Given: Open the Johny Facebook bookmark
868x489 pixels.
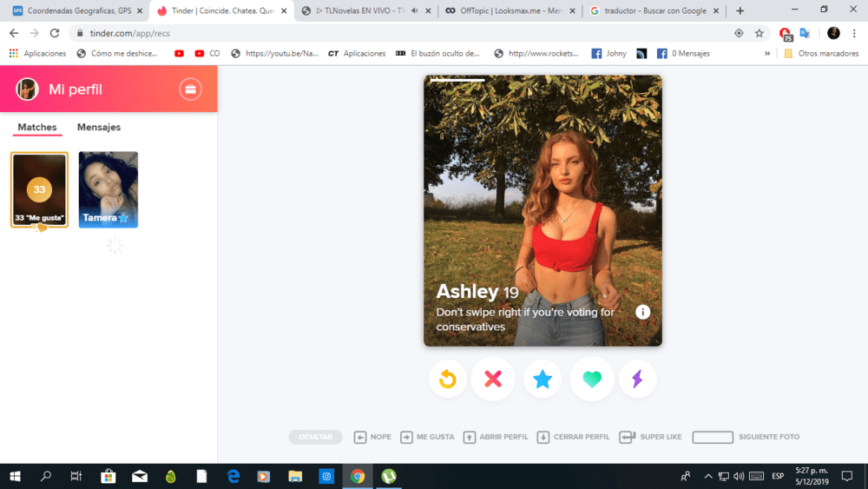Looking at the screenshot, I should pyautogui.click(x=609, y=53).
